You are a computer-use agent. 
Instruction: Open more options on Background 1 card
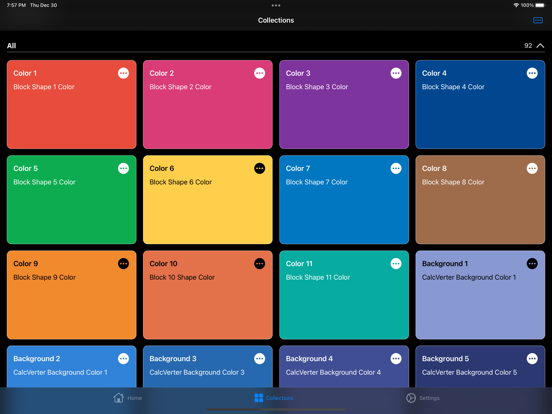tap(532, 263)
